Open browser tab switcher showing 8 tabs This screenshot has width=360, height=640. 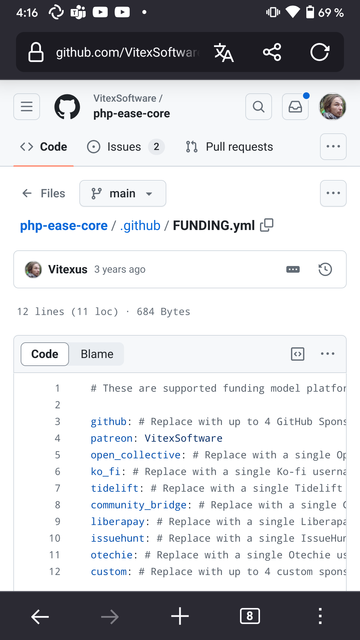[250, 616]
